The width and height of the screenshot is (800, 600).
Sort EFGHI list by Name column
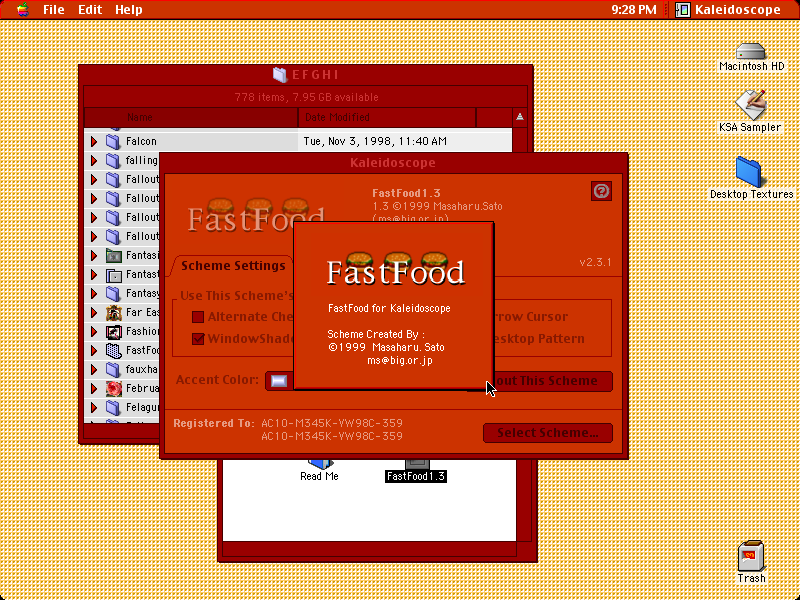[191, 117]
